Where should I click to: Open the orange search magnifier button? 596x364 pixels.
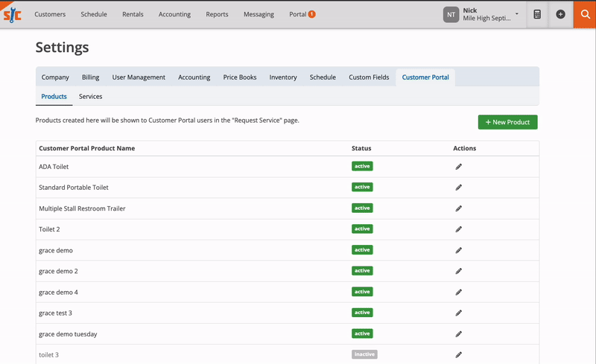click(585, 14)
